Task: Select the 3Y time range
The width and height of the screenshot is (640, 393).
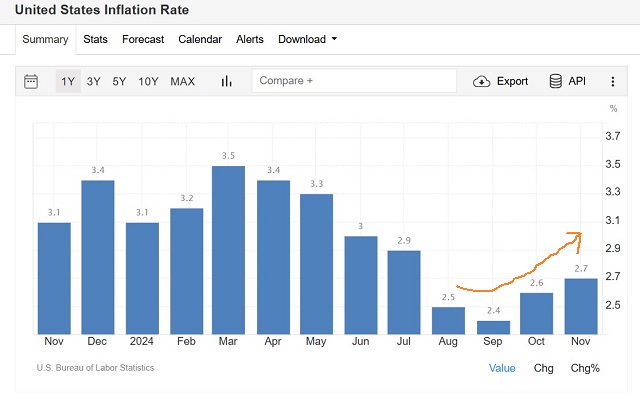Action: pos(93,81)
